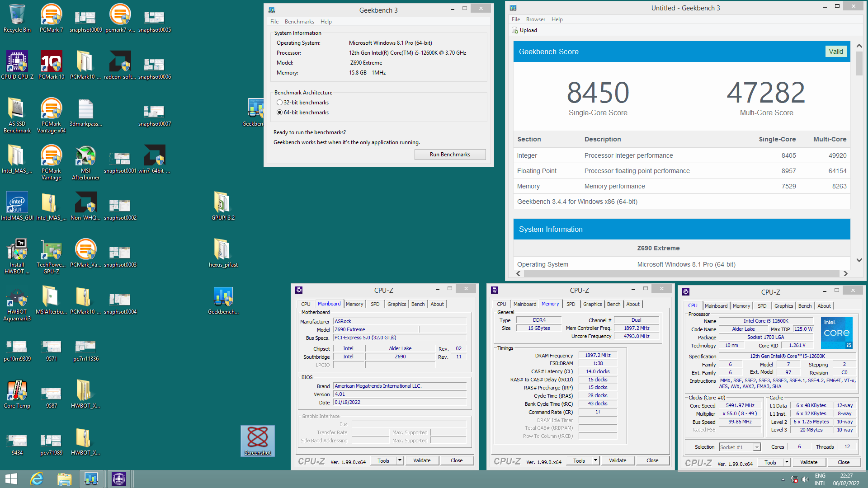Click the single-core score 8450

(x=598, y=92)
